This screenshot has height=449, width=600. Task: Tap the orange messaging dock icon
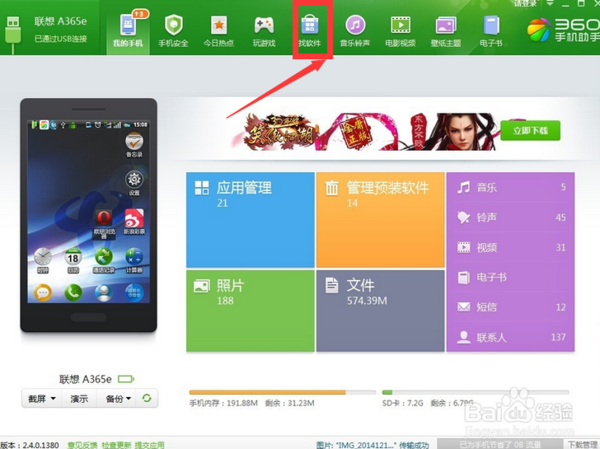pos(43,293)
